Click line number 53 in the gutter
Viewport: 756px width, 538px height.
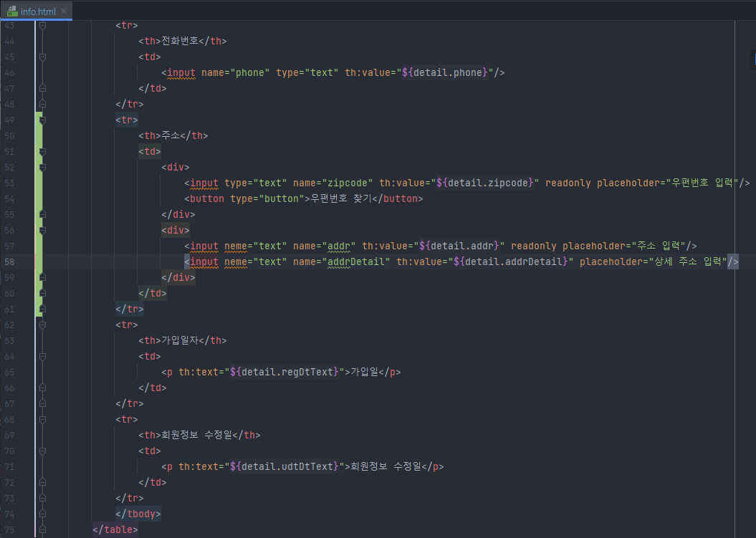point(9,183)
